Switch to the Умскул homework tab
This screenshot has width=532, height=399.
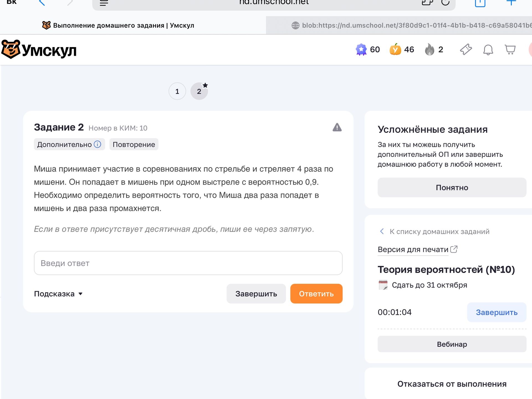coord(133,25)
